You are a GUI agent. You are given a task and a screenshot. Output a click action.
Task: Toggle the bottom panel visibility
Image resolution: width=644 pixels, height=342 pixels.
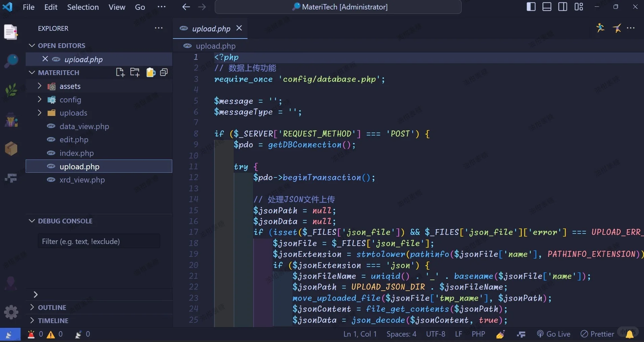[x=547, y=7]
